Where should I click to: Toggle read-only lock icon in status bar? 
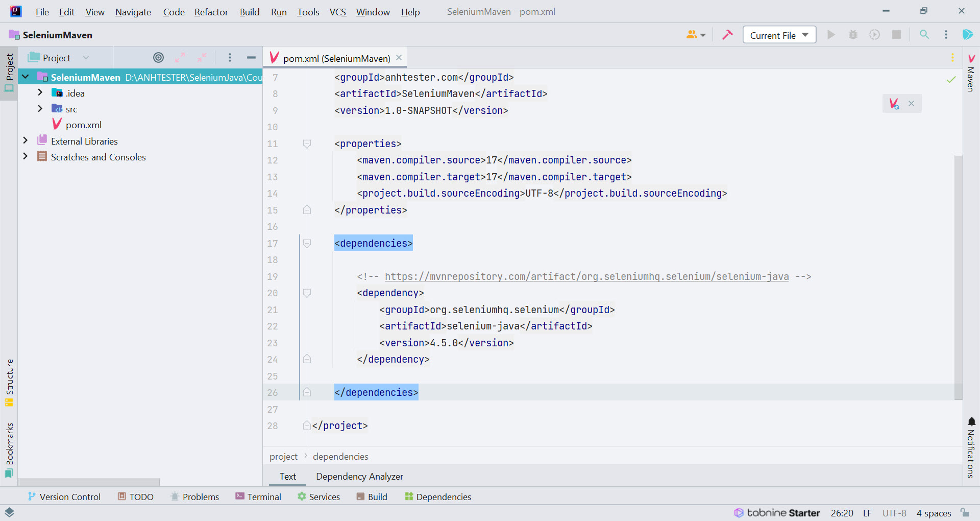(965, 512)
